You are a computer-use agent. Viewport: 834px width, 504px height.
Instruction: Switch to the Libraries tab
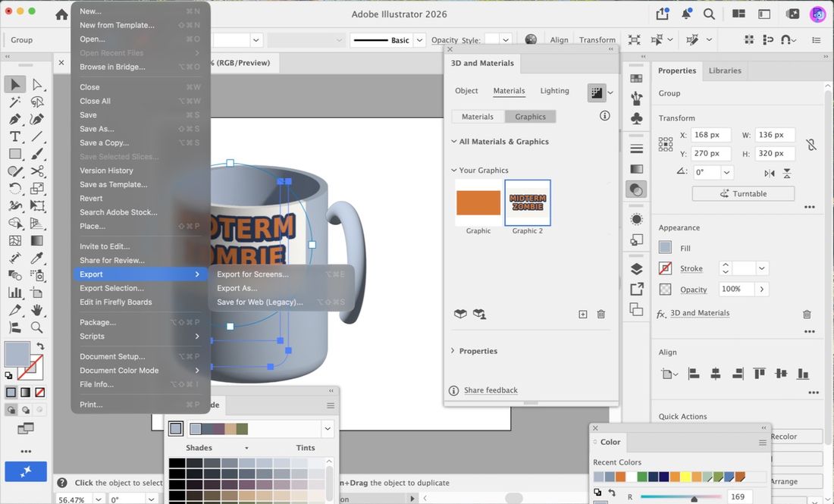(x=725, y=70)
